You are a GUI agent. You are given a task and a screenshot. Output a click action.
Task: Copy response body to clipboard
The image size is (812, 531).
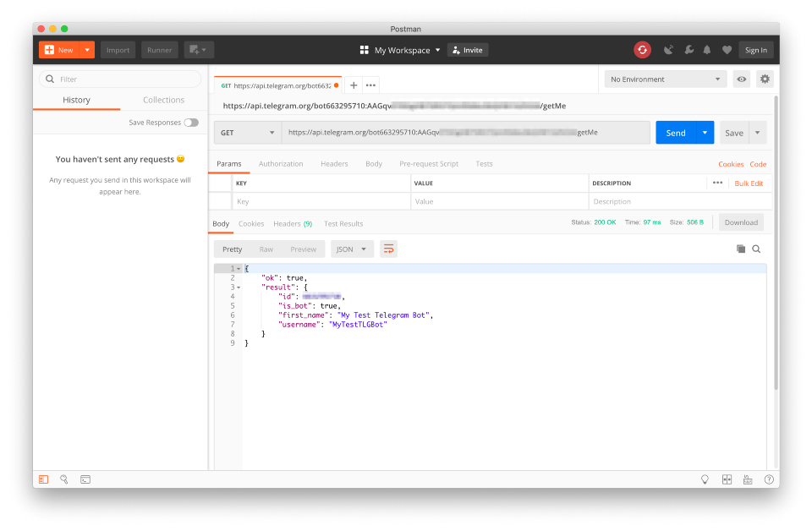click(741, 249)
